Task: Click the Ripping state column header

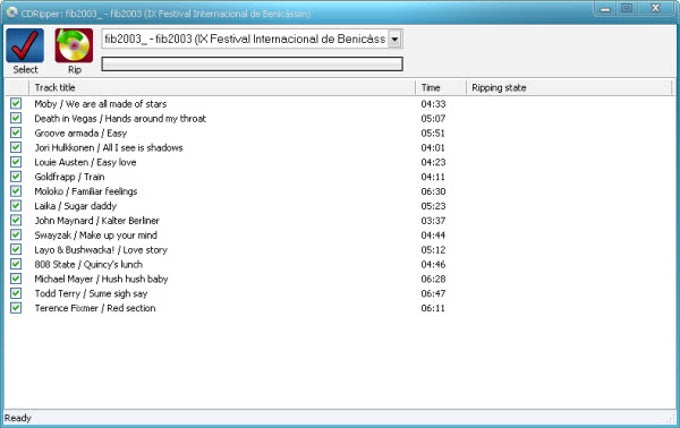Action: click(569, 88)
